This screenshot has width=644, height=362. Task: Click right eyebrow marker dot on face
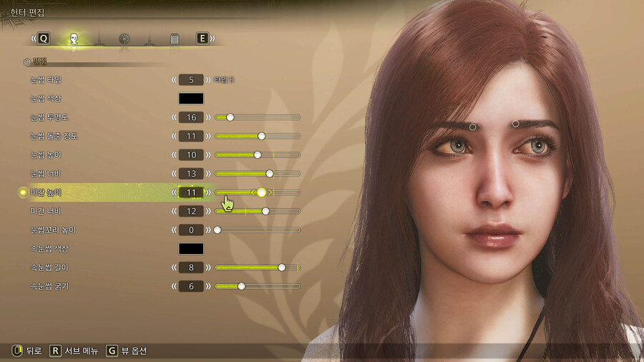click(516, 124)
